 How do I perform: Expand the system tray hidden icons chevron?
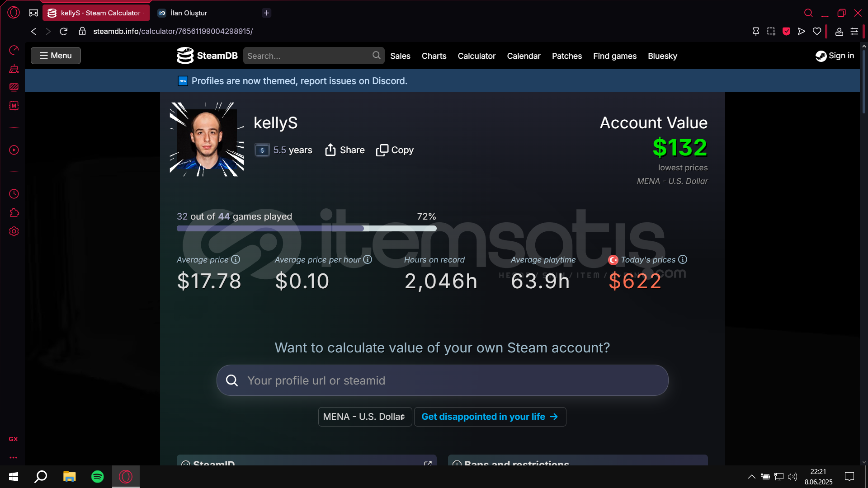click(751, 476)
